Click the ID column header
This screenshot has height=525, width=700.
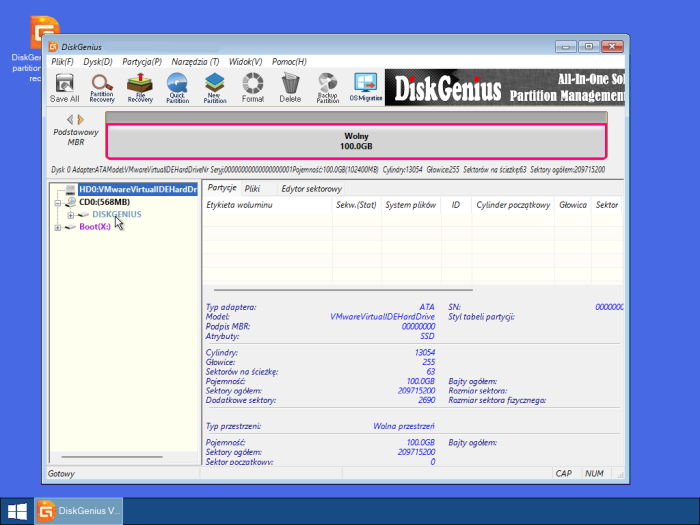tap(456, 205)
